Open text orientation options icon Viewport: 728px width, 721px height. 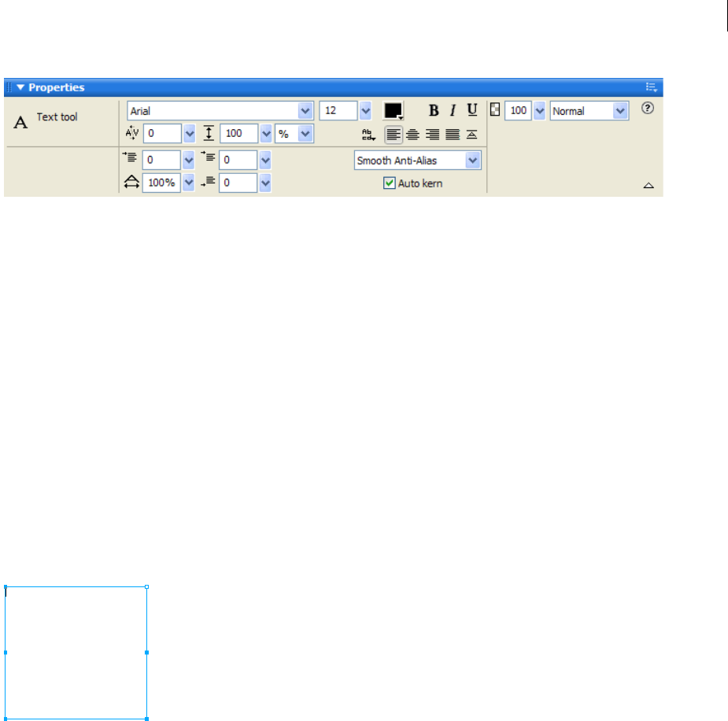[368, 135]
